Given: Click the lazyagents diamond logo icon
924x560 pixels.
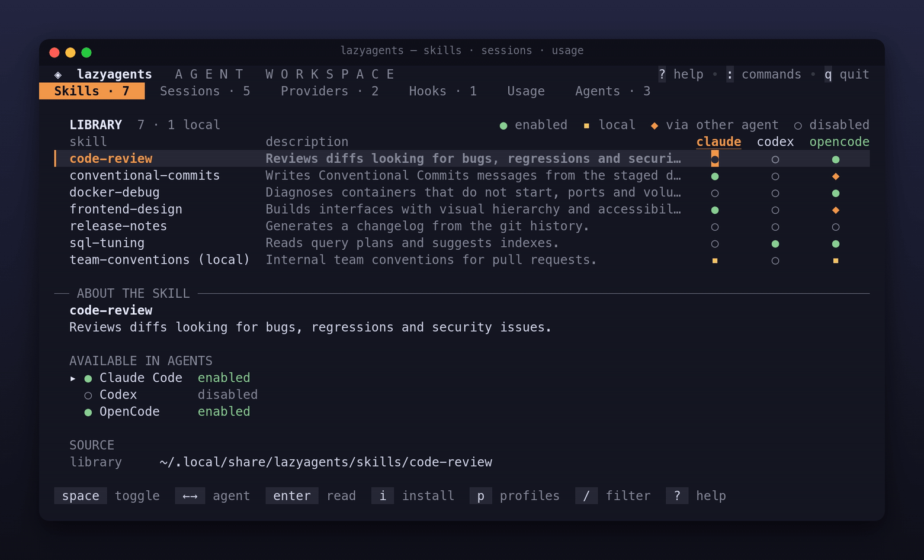Looking at the screenshot, I should (58, 75).
